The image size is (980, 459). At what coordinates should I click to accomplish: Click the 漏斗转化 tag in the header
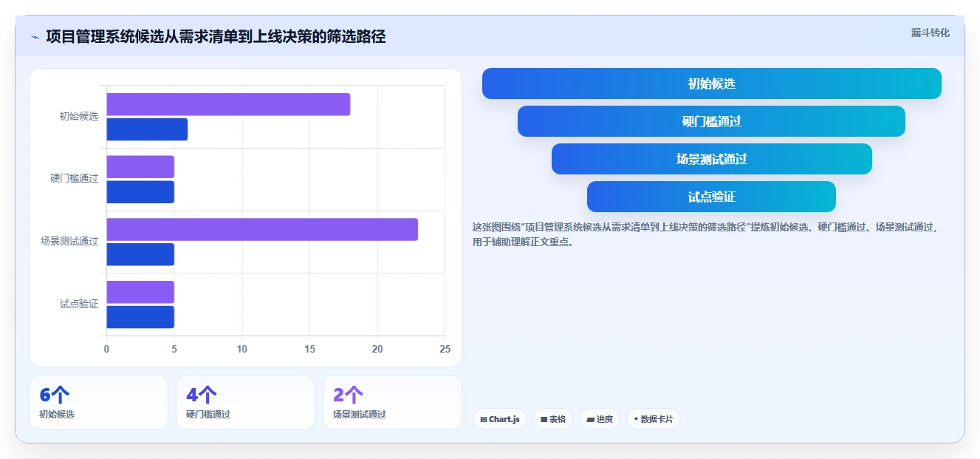tap(930, 33)
